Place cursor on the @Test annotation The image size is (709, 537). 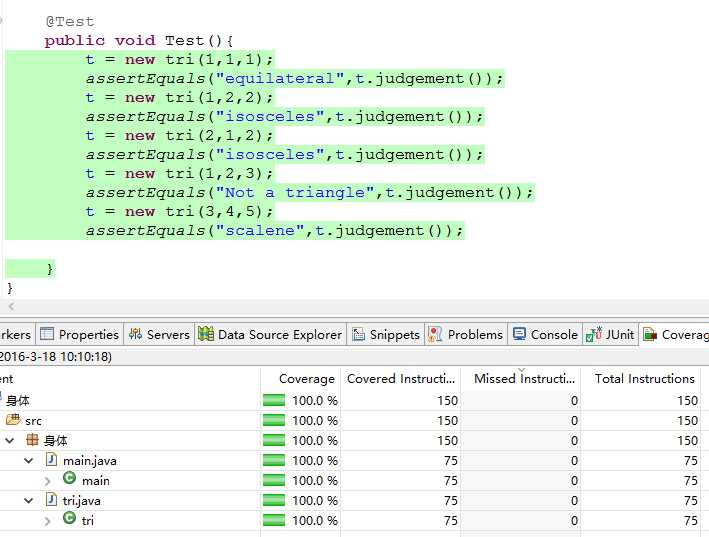70,21
